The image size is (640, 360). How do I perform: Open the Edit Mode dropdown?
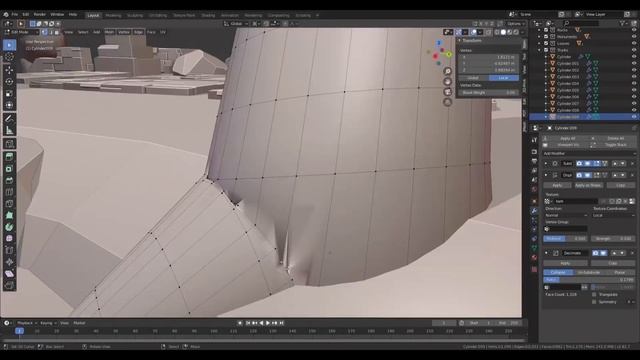(23, 32)
